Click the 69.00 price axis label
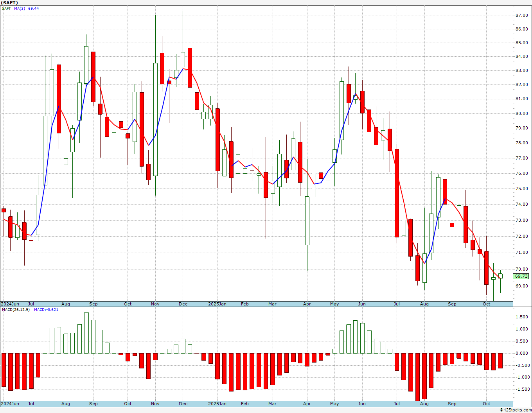This screenshot has height=413, width=532. tap(521, 286)
